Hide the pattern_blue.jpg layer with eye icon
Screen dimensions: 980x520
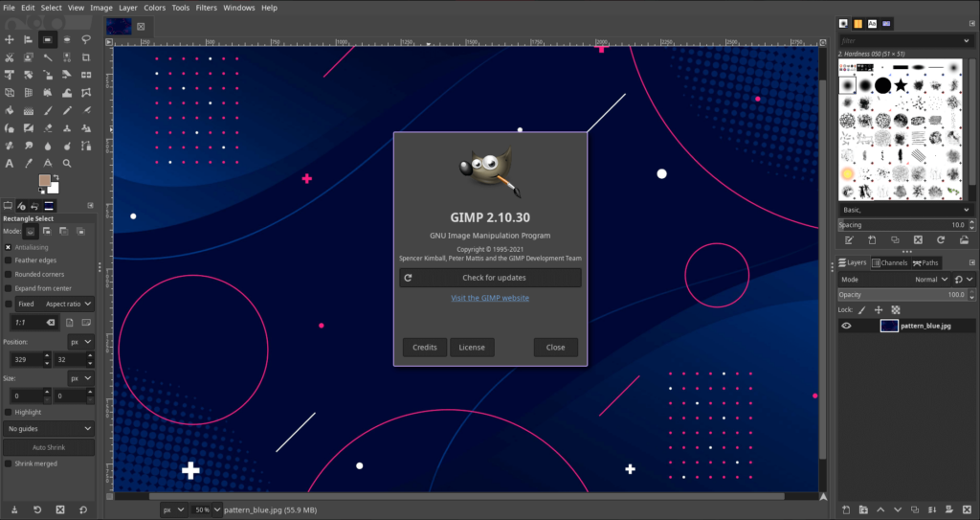click(x=846, y=326)
